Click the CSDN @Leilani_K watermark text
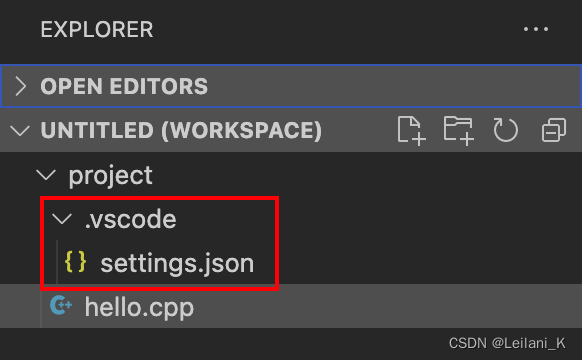The image size is (582, 360). point(507,343)
